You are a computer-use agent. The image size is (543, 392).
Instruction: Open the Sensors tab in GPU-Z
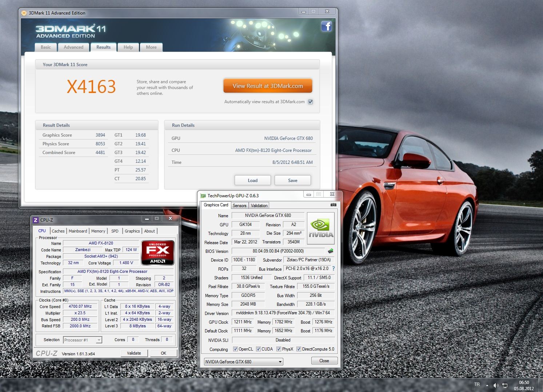tap(239, 206)
